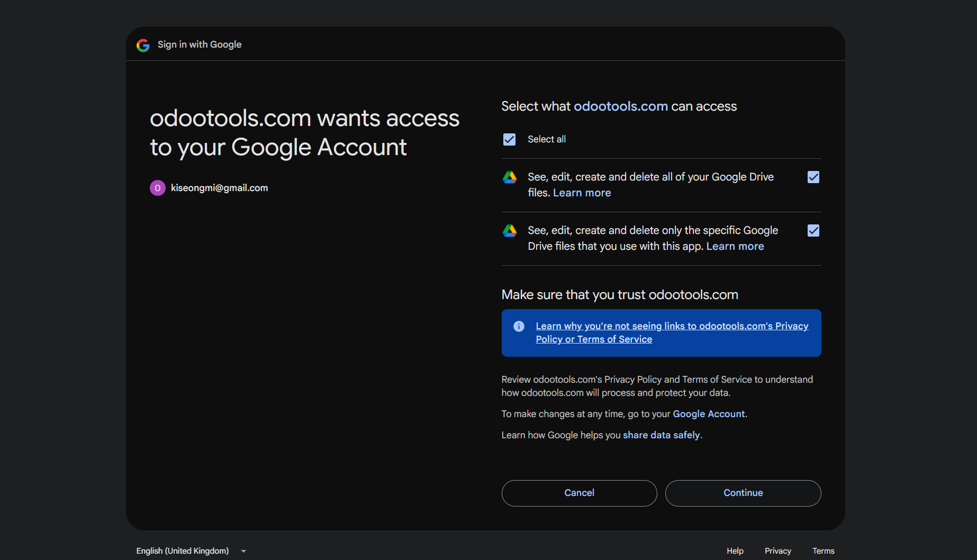Click the info icon in blue banner
Screen dimensions: 977x560
[x=519, y=326]
